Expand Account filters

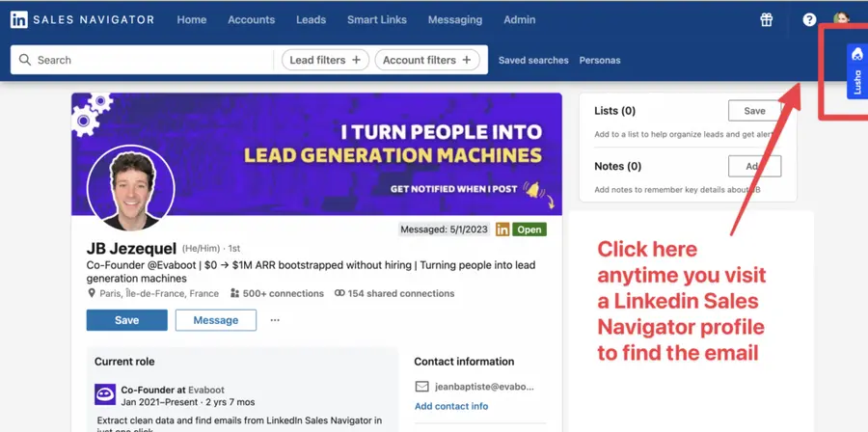[x=427, y=60]
